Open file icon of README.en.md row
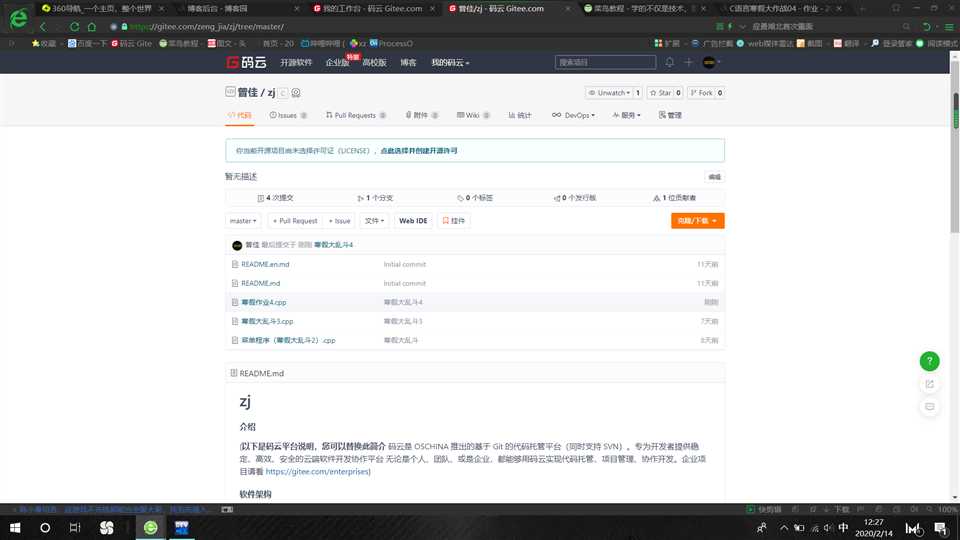 pos(234,264)
